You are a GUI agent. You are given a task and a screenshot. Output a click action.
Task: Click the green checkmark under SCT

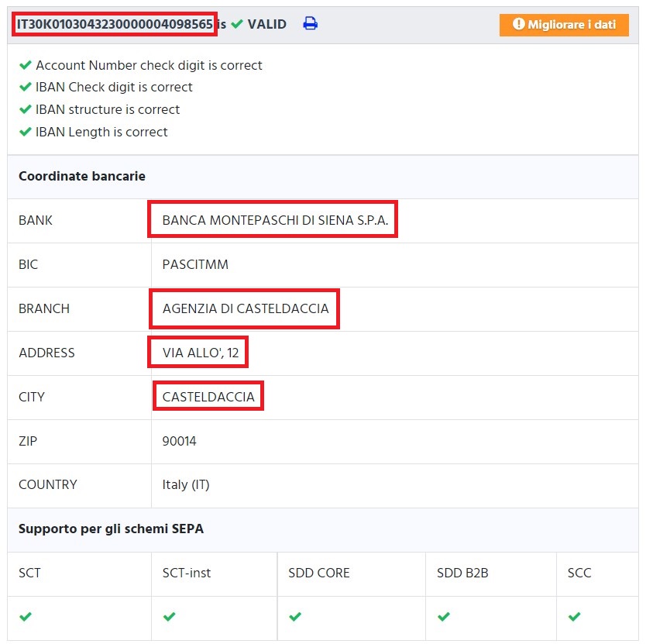click(26, 617)
